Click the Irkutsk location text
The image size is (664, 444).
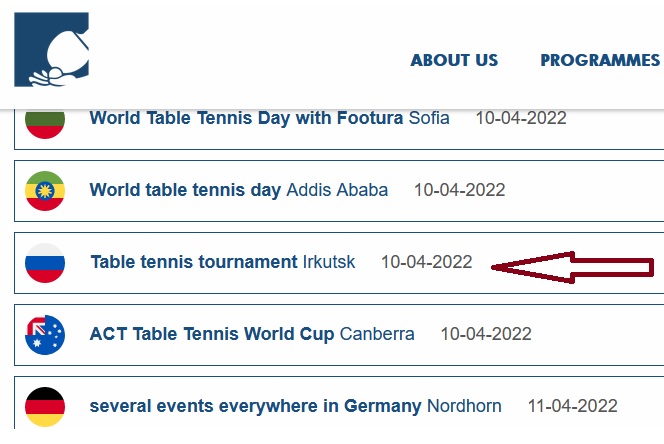click(x=329, y=262)
